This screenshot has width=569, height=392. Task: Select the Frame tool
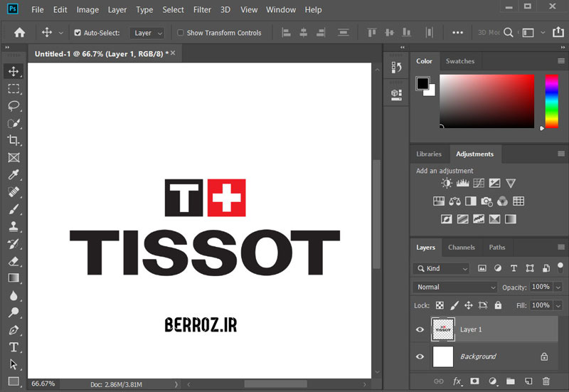click(14, 157)
